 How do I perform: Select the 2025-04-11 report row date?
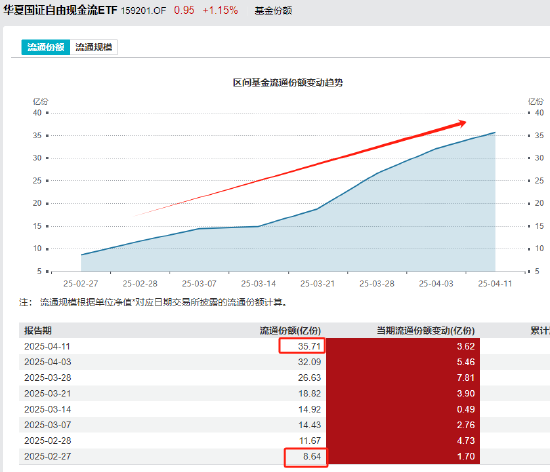click(x=47, y=346)
